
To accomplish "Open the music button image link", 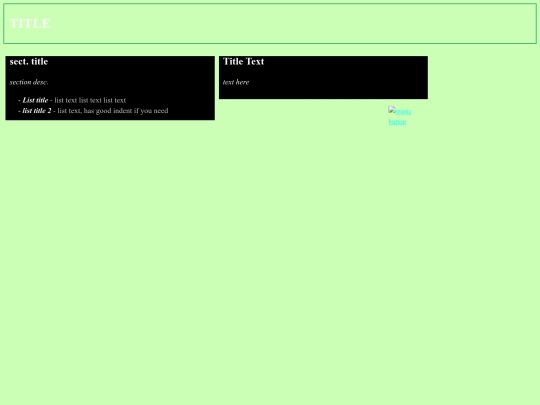I will [399, 116].
